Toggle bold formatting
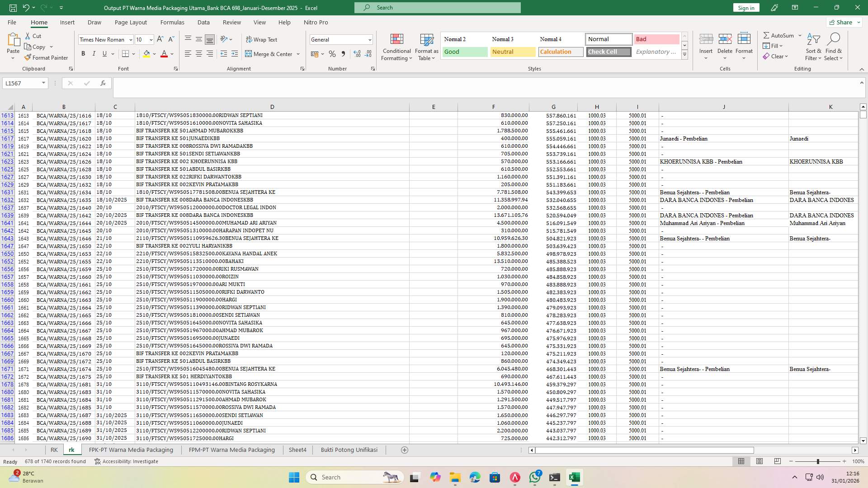 coord(83,53)
